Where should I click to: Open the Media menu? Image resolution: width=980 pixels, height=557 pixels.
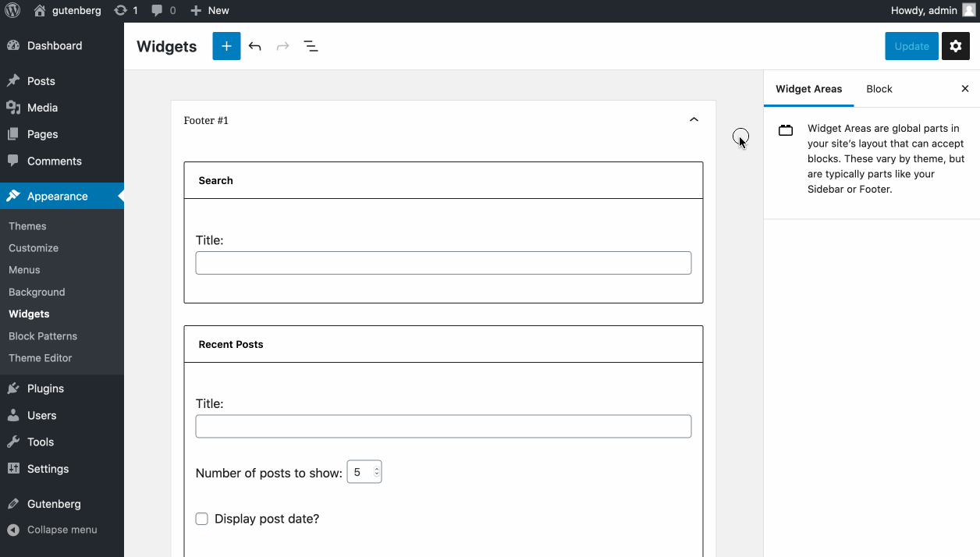(x=62, y=108)
